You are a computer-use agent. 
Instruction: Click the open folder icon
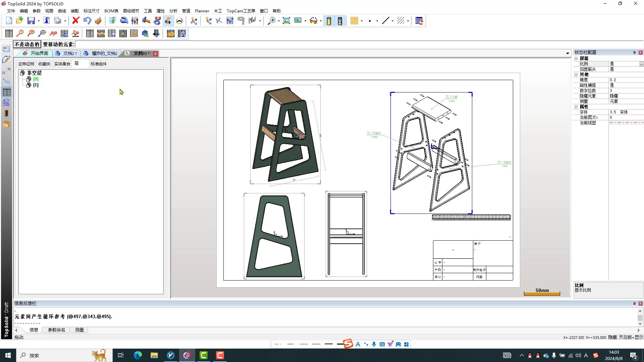[x=19, y=21]
